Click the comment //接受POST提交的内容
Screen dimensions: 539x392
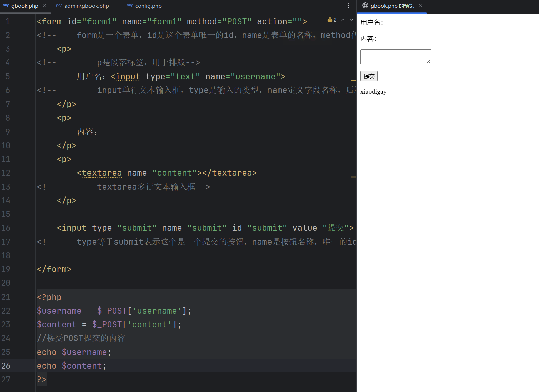(x=81, y=338)
